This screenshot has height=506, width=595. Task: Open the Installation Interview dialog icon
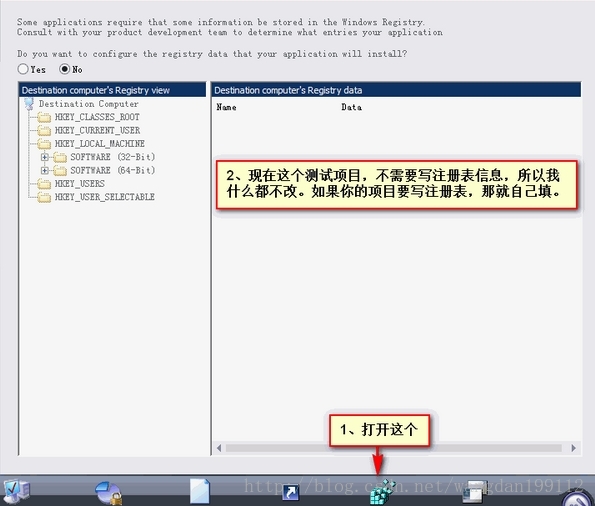pyautogui.click(x=473, y=492)
